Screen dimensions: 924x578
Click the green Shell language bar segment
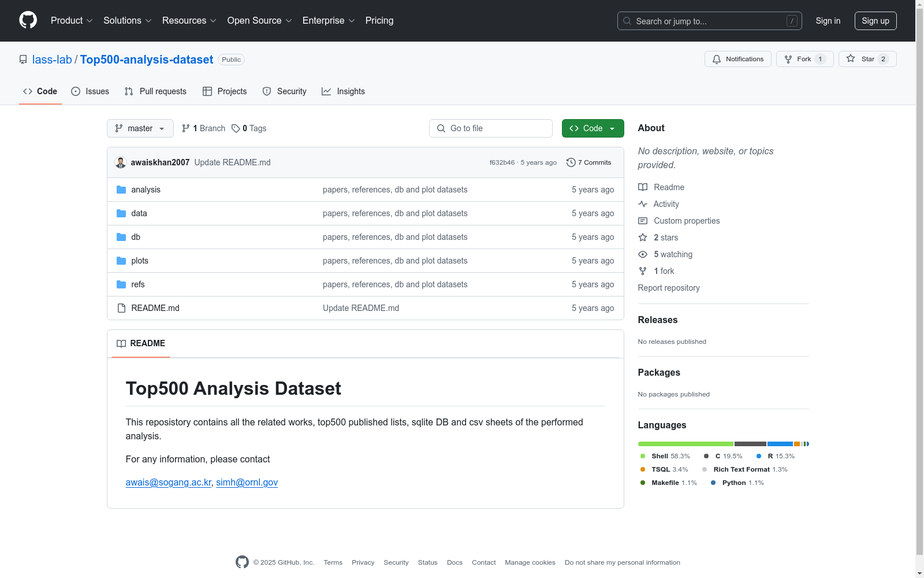(685, 444)
